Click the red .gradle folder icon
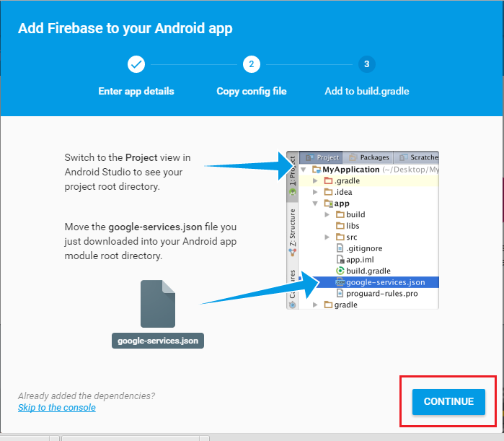 coord(329,181)
